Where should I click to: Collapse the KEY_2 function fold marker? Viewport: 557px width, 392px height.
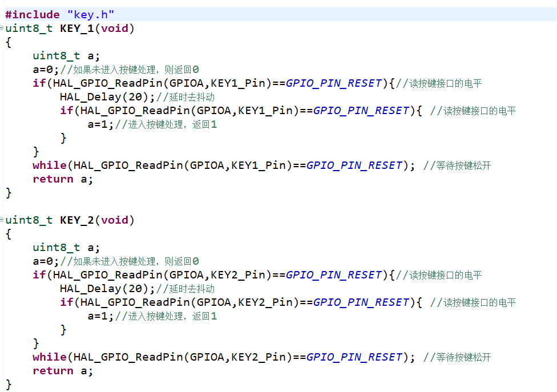point(2,220)
